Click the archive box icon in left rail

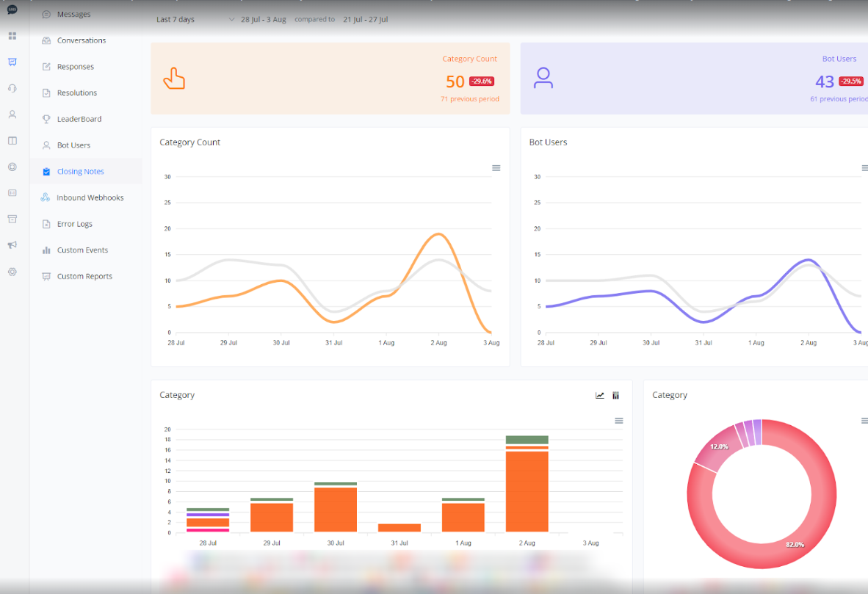[12, 219]
